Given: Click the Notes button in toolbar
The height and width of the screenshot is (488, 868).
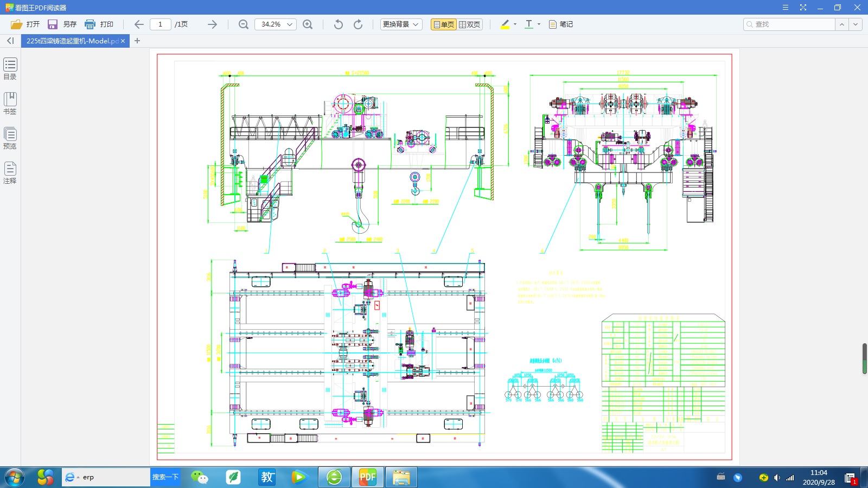Looking at the screenshot, I should pos(561,24).
